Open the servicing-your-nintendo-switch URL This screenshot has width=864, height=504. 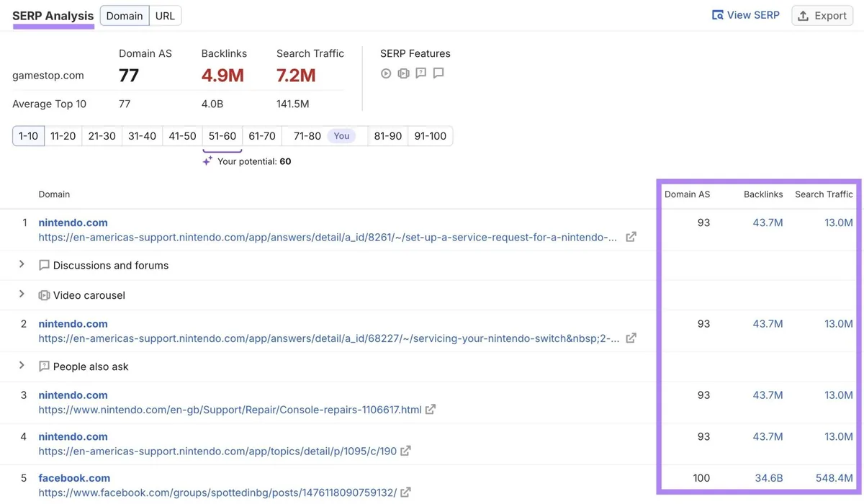(x=329, y=338)
